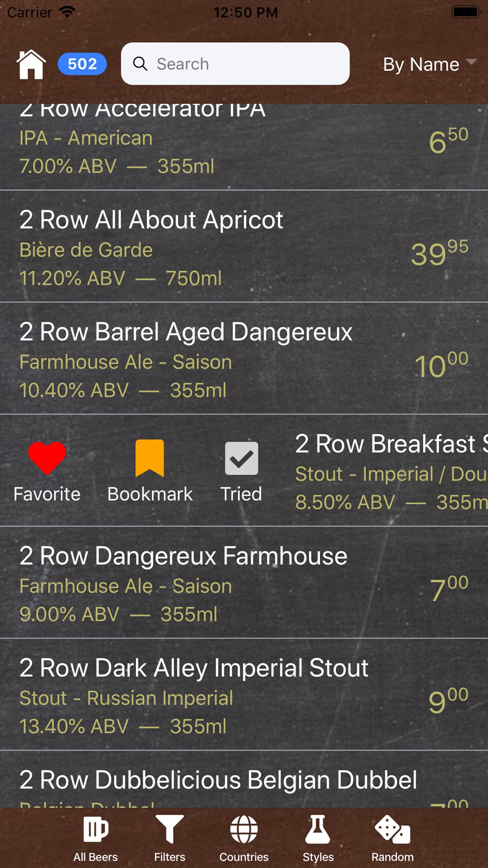This screenshot has width=488, height=868.
Task: Tap the red Favorite heart icon
Action: click(x=47, y=458)
